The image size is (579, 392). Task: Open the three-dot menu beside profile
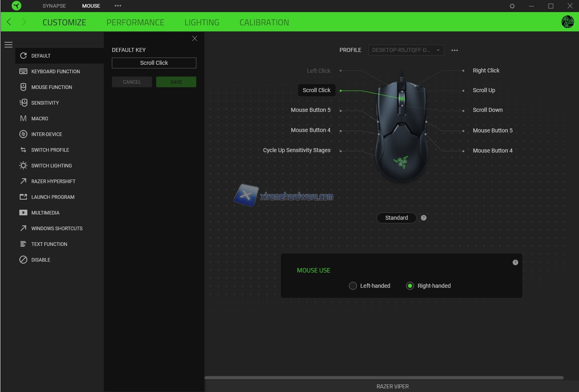[x=455, y=50]
